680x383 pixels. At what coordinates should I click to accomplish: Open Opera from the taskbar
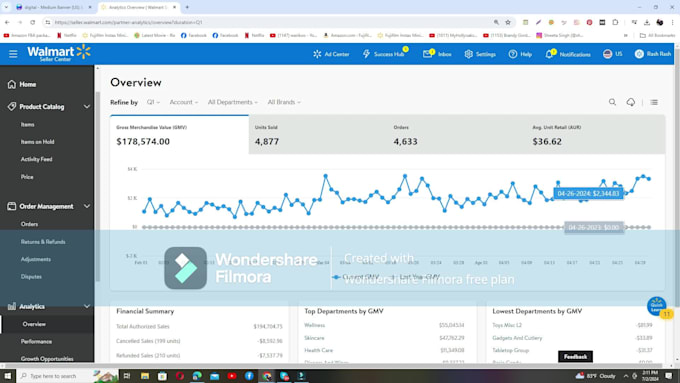[180, 376]
